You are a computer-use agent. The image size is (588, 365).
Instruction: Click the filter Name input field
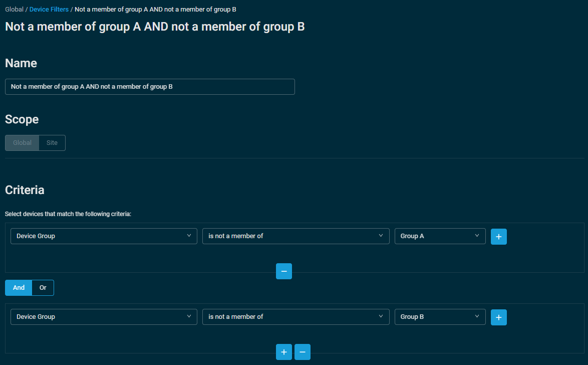(x=150, y=87)
